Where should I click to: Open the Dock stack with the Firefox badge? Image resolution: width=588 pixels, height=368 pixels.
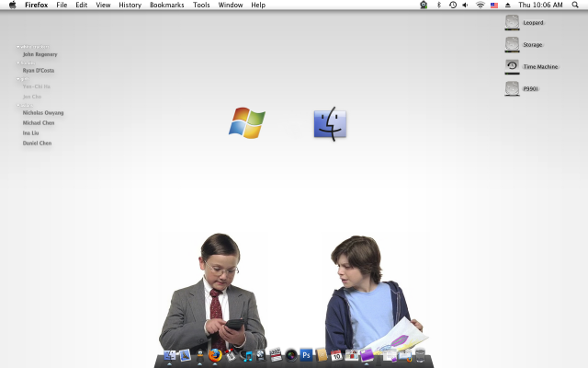[405, 356]
